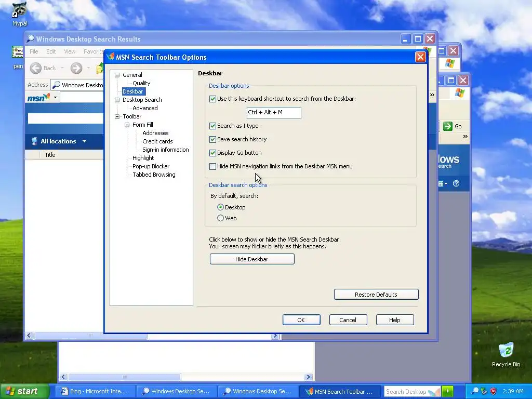Screen dimensions: 532x399
Task: Select the Desktop default search radio
Action: [x=220, y=207]
